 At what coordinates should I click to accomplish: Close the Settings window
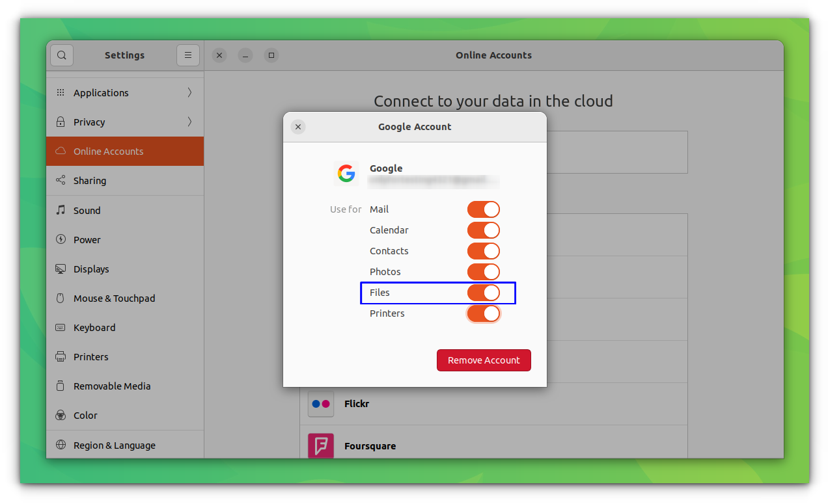[219, 55]
